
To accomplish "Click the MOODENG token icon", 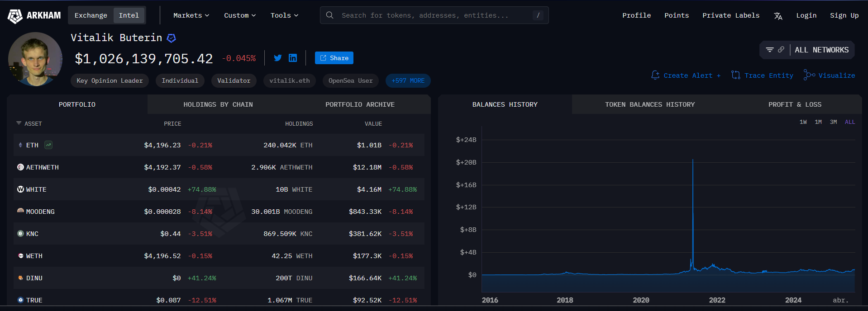I will 20,211.
